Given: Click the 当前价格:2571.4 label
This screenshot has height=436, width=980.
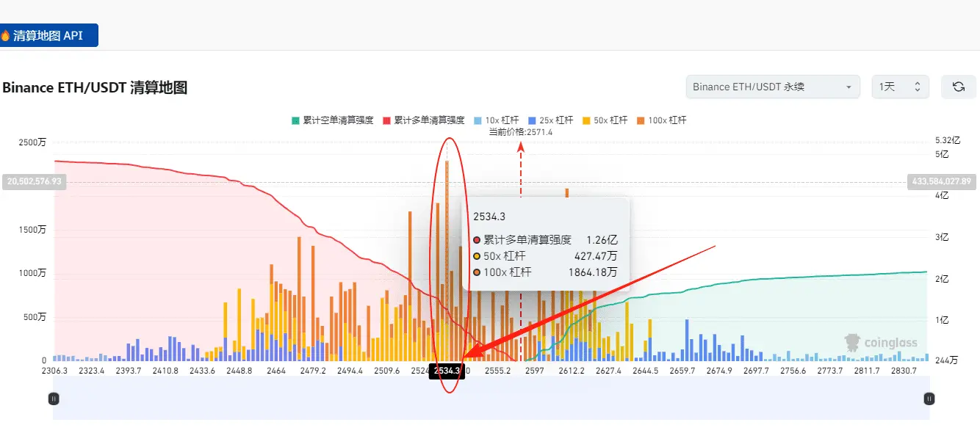Looking at the screenshot, I should pyautogui.click(x=521, y=131).
